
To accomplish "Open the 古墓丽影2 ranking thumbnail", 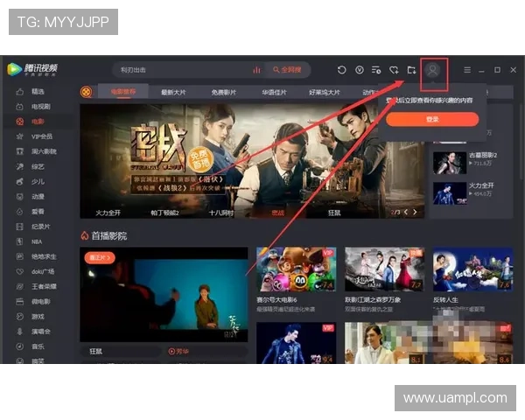I will tap(450, 163).
